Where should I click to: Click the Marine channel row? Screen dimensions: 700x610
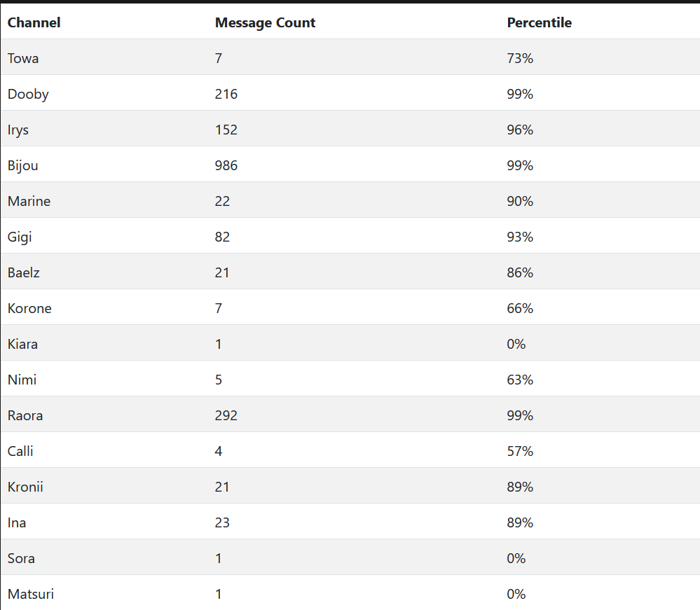click(29, 201)
